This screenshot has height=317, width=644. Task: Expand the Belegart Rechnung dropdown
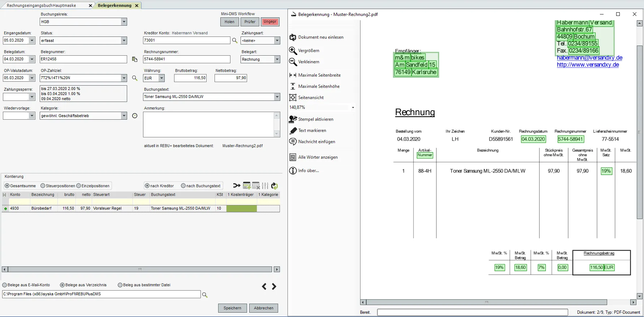[277, 59]
